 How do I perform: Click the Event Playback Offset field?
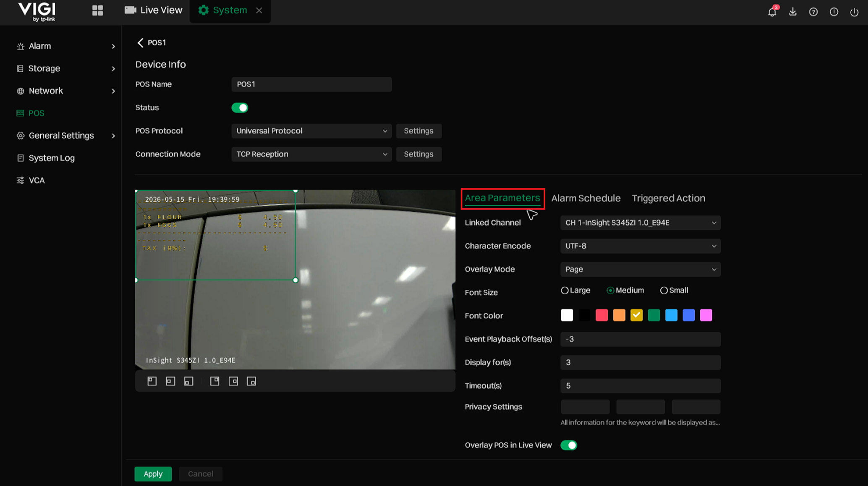click(641, 339)
